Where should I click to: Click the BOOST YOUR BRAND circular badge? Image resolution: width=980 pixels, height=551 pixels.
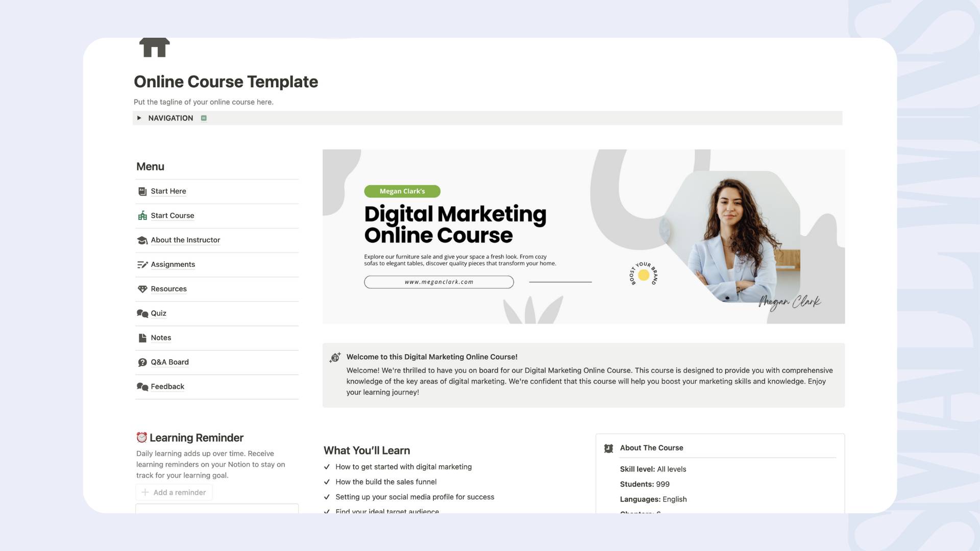click(644, 274)
